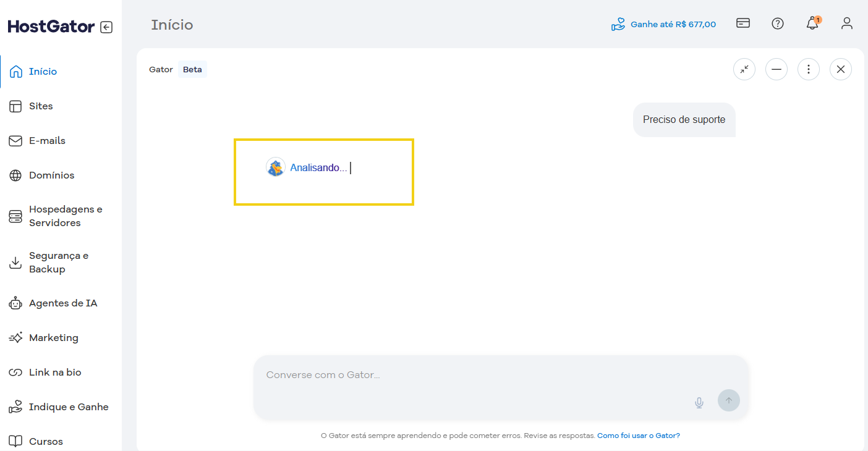
Task: Minimize the Gator chat panel
Action: (x=777, y=69)
